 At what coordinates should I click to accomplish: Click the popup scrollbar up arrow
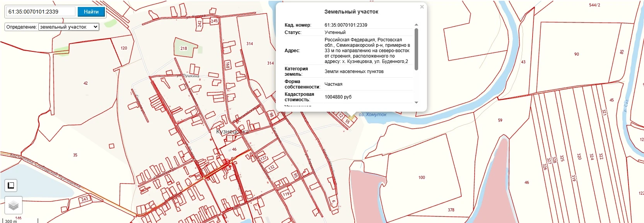click(416, 25)
